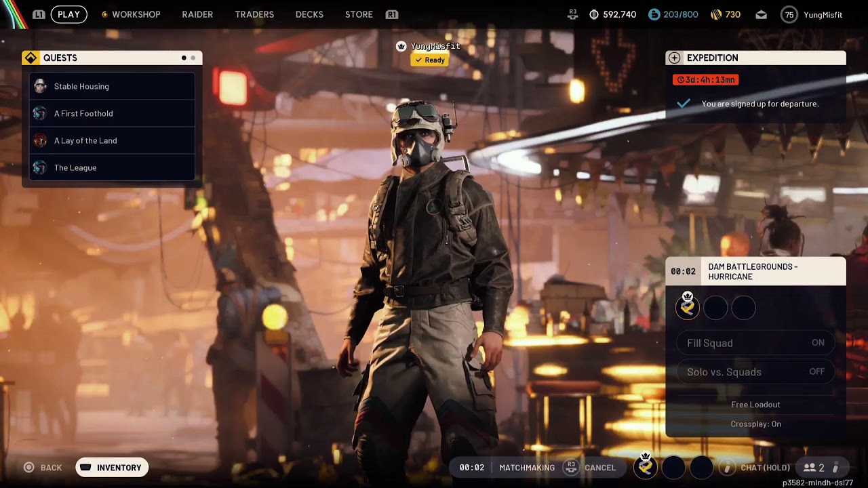Screen dimensions: 868x488
Task: Click the yellow Raider tokens icon beside 730
Action: click(715, 14)
